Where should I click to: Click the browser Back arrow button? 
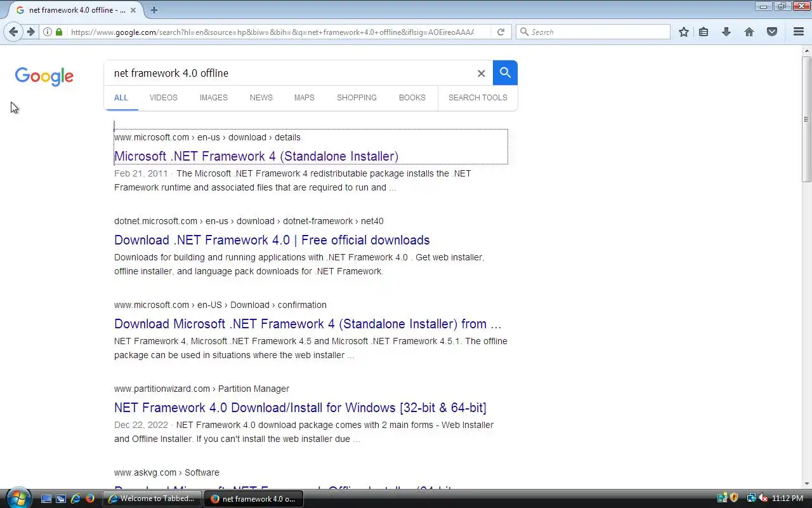tap(13, 32)
